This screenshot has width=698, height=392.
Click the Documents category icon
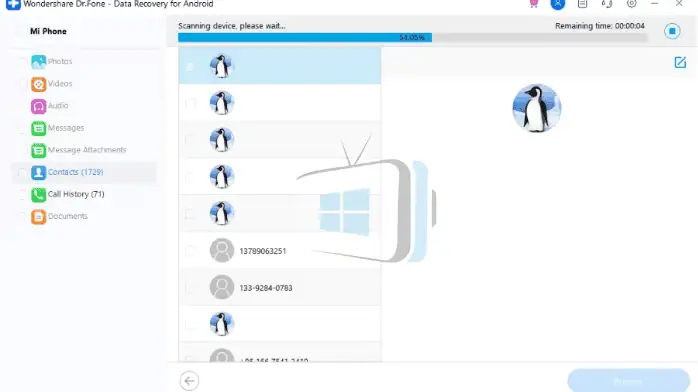[38, 217]
